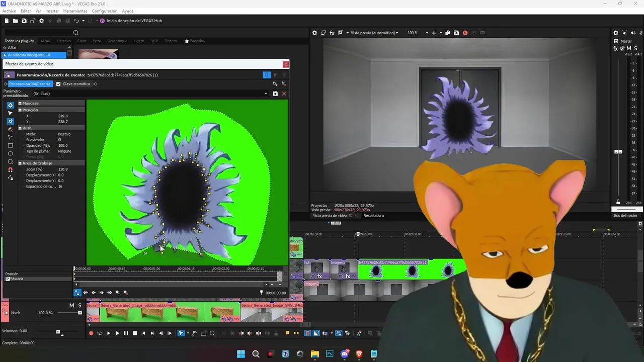Go to start of project
This screenshot has width=644, height=362.
pos(143,333)
